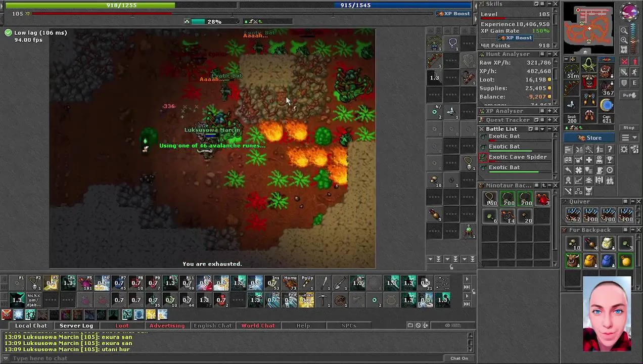
Task: Open the plus health icon in control panel
Action: pyautogui.click(x=589, y=160)
